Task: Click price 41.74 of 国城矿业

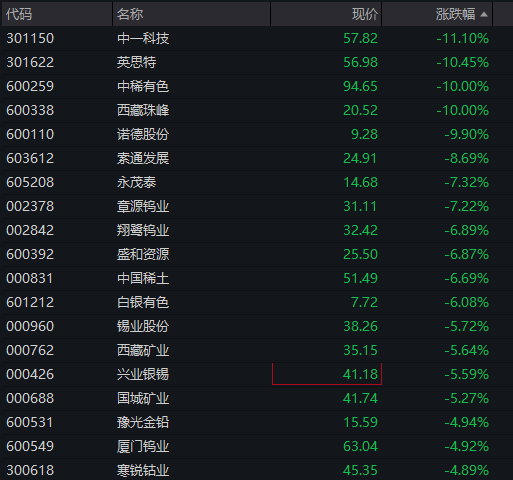Action: (x=360, y=398)
